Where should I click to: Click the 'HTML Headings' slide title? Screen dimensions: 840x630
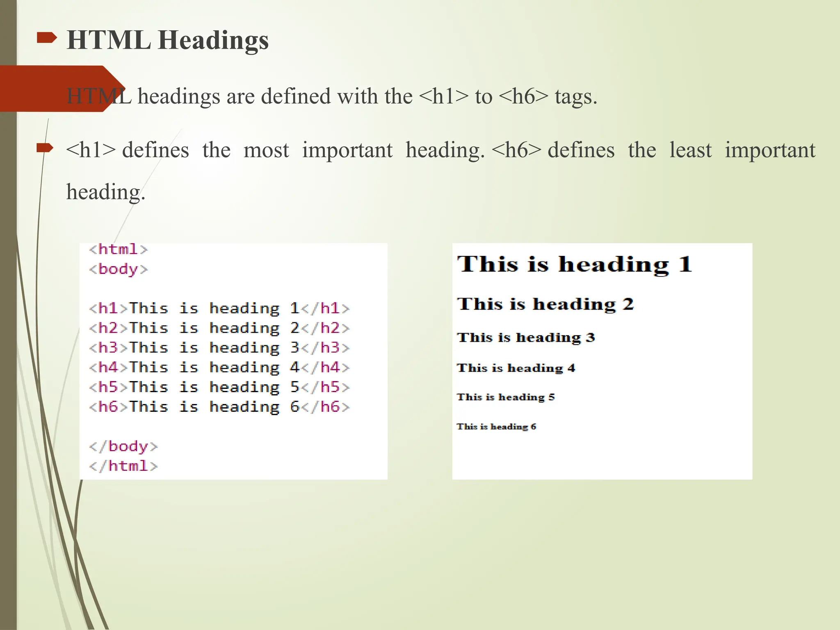click(168, 40)
